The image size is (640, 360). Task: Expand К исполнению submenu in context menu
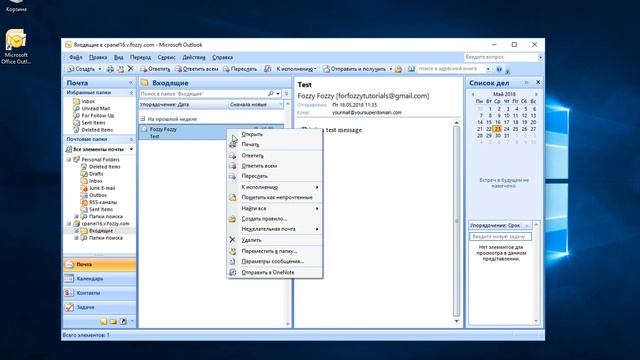[x=275, y=187]
